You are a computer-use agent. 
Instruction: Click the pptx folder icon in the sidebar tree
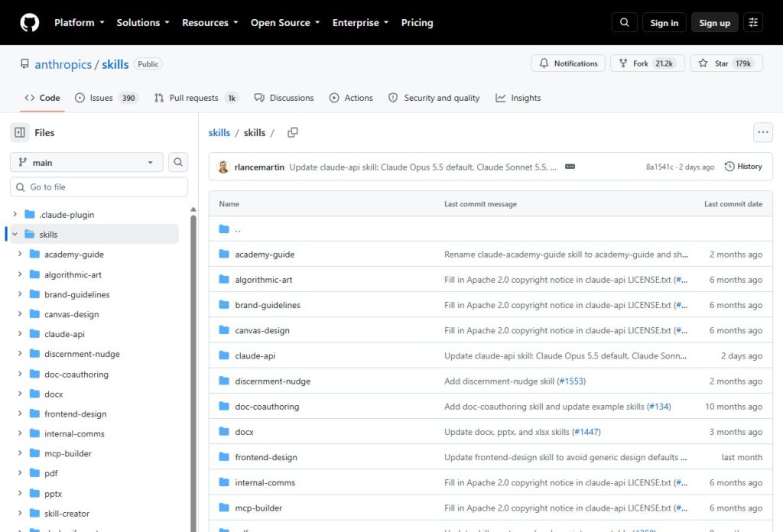point(34,494)
